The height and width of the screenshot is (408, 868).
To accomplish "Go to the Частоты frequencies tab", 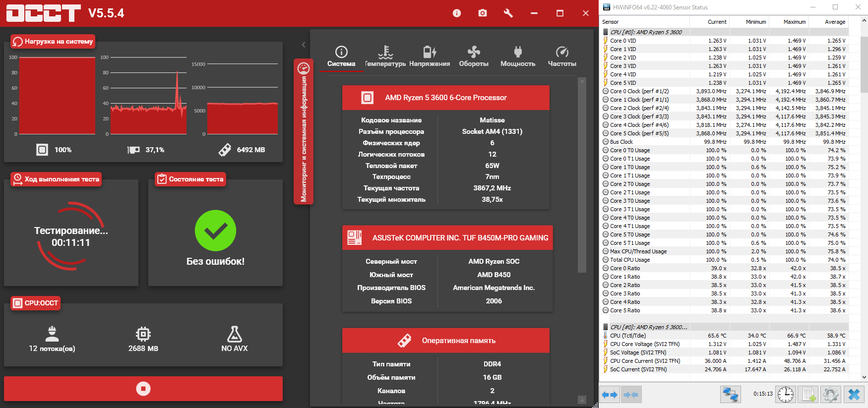I will [562, 56].
